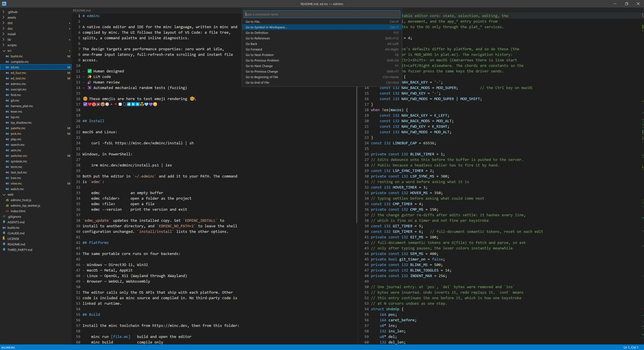Click the ribbon icon beside LICENSE
The image size is (644, 350).
(4, 239)
